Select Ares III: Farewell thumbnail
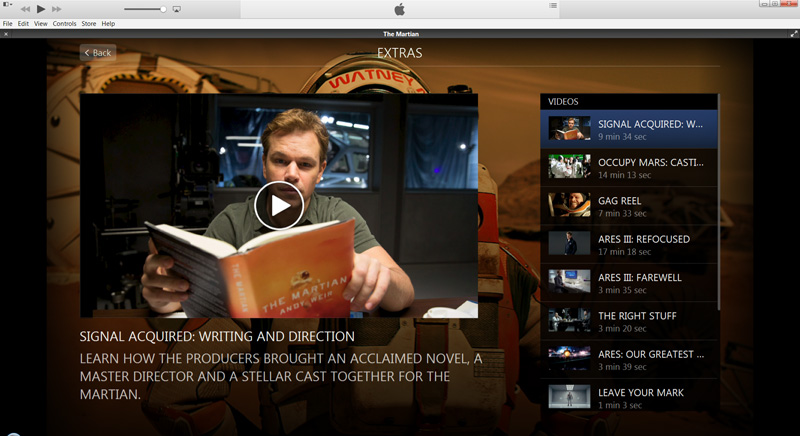 tap(569, 281)
